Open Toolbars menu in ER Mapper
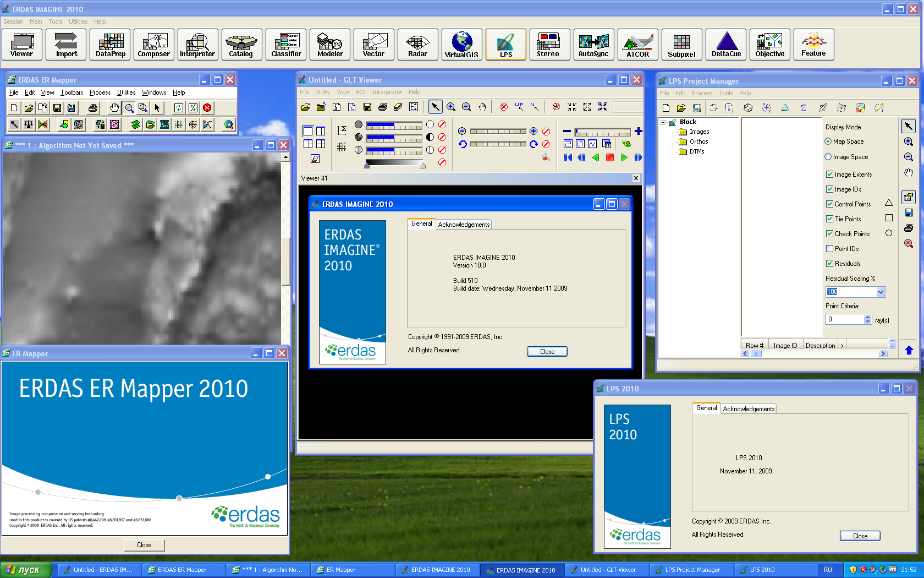 [x=71, y=92]
